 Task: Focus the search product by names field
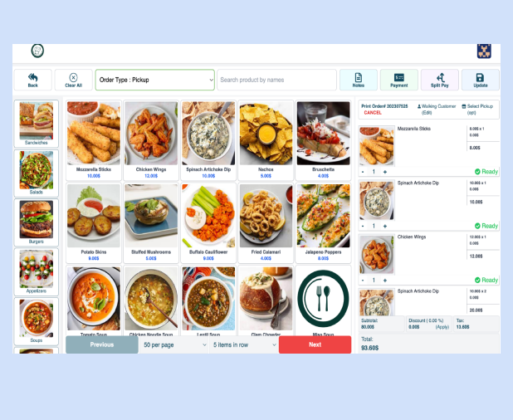click(276, 80)
